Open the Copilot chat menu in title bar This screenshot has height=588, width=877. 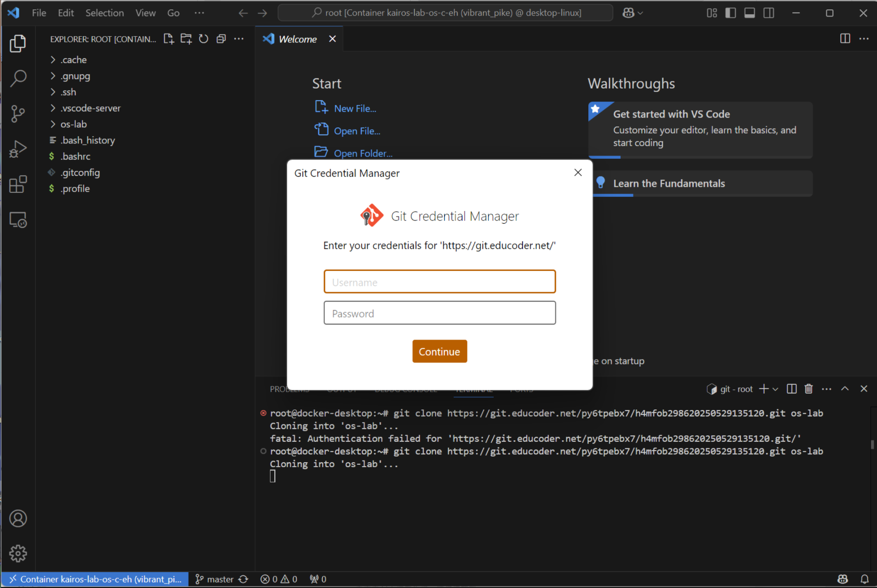coord(632,13)
